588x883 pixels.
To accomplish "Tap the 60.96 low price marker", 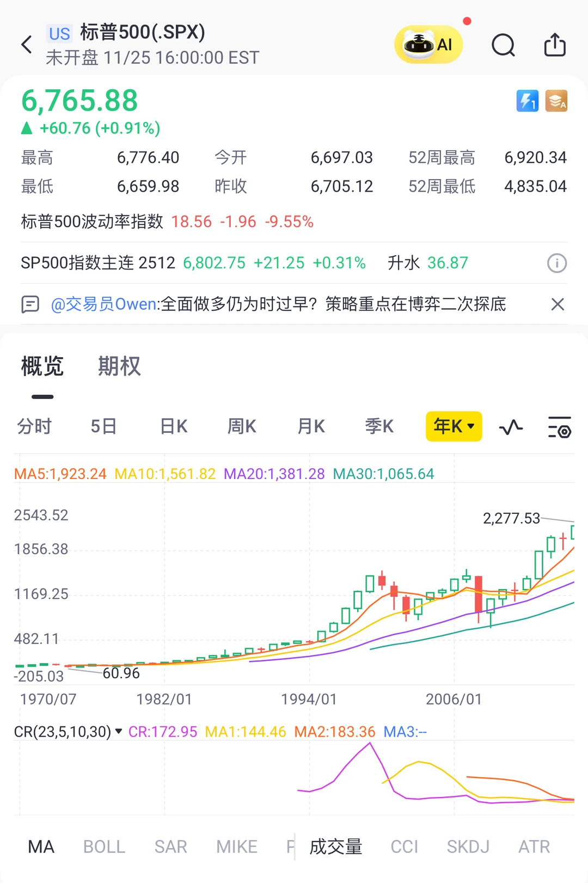I will 121,673.
